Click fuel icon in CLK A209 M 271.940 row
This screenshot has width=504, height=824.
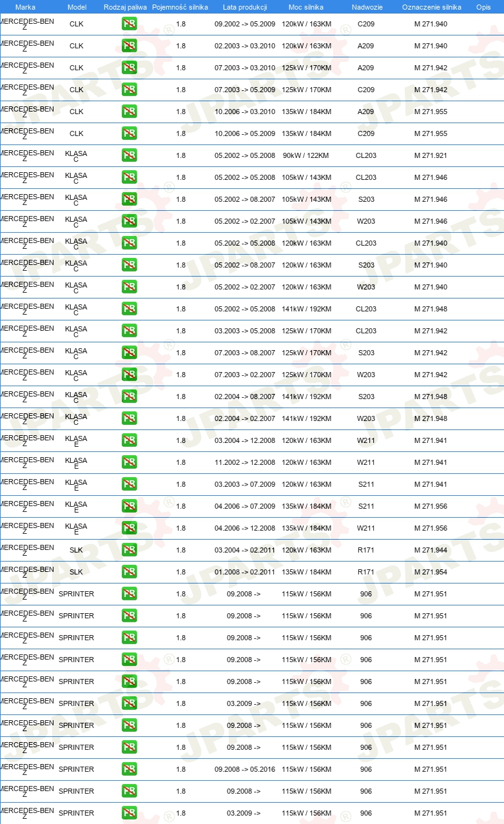[x=129, y=46]
